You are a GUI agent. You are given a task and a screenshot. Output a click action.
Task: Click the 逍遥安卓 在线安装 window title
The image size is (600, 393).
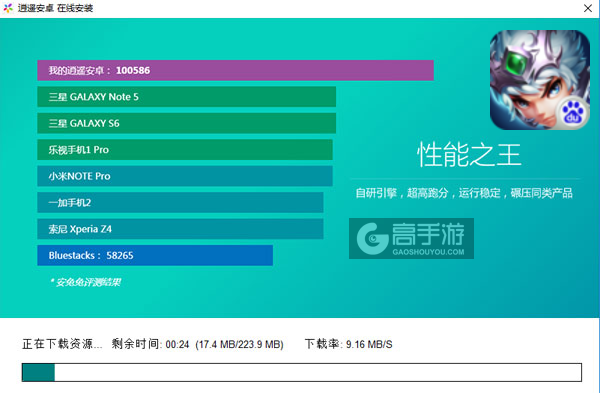(x=55, y=8)
